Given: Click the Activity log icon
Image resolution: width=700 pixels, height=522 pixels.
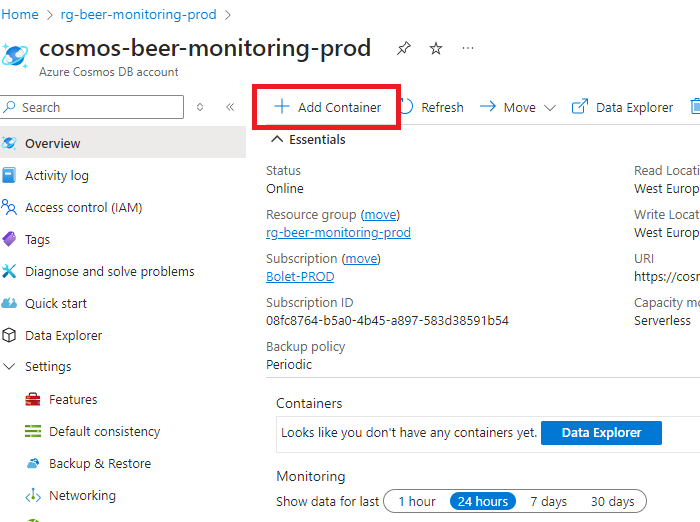Looking at the screenshot, I should pos(9,175).
